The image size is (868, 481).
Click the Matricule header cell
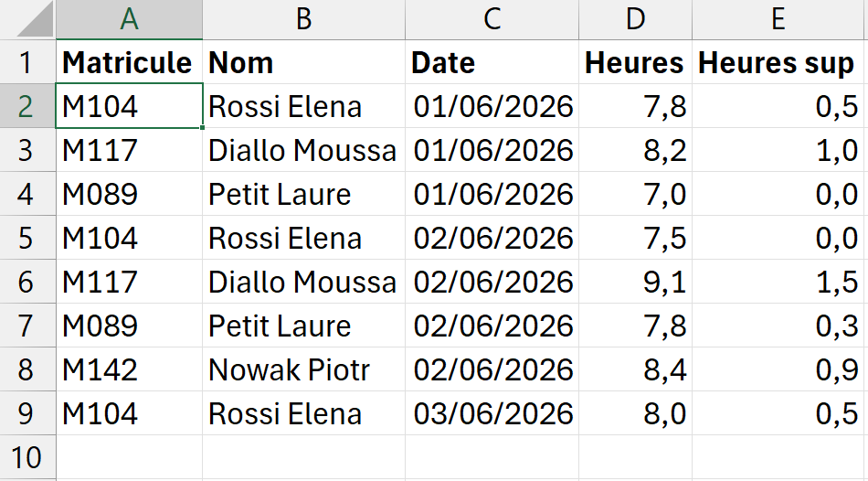pos(129,62)
